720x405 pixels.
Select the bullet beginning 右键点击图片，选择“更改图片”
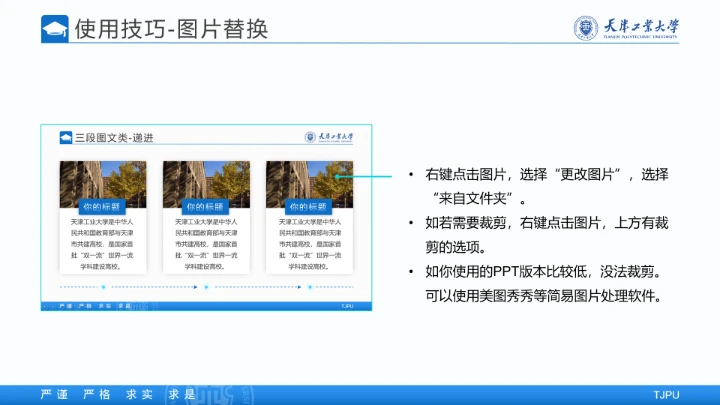click(x=546, y=186)
